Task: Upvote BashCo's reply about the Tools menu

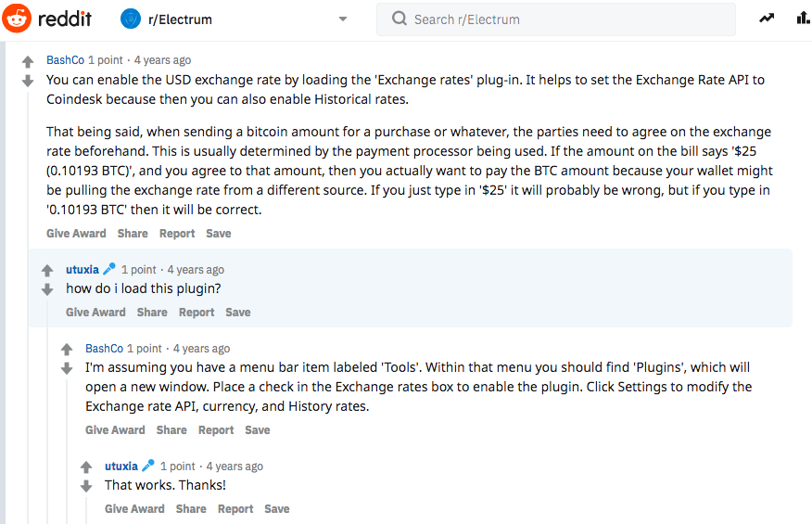Action: pos(67,350)
